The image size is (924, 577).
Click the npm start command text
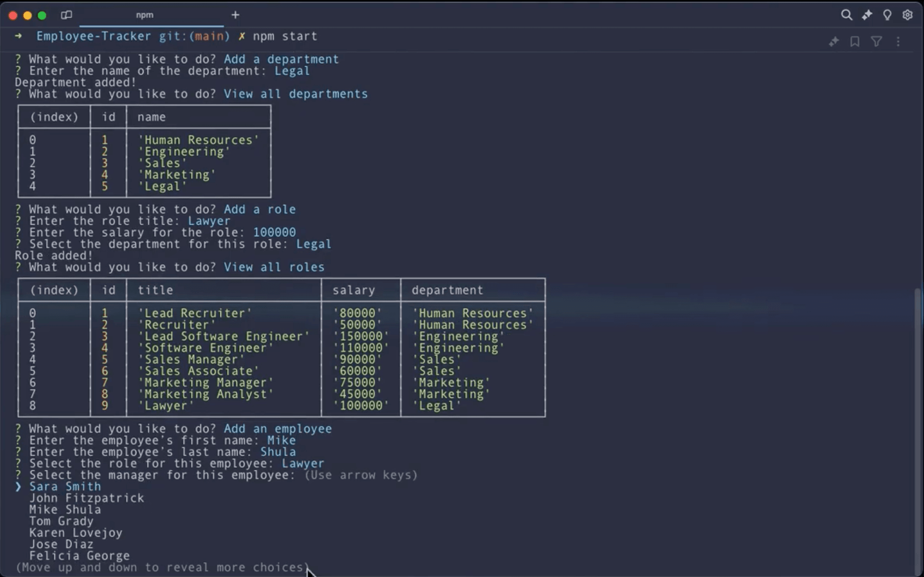pyautogui.click(x=285, y=36)
